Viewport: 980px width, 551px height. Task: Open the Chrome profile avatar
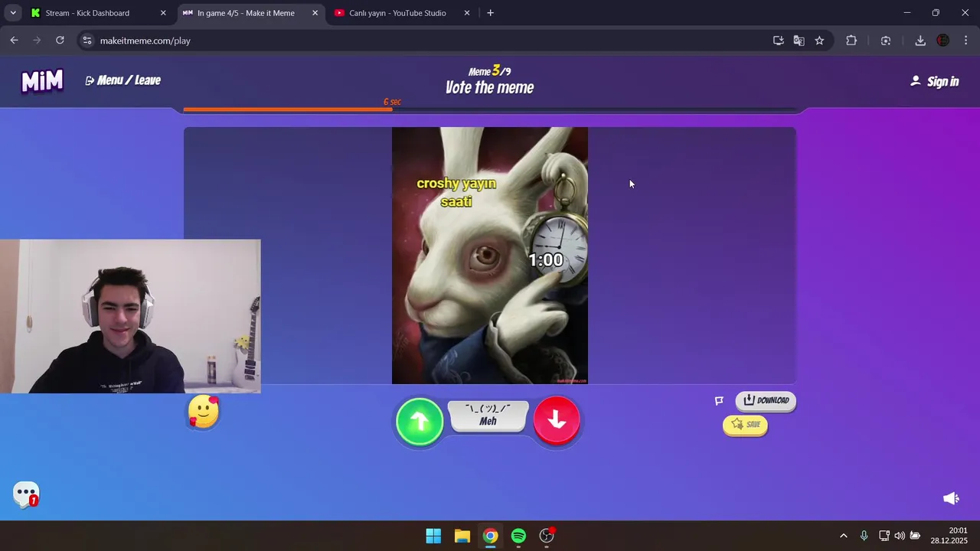coord(943,41)
